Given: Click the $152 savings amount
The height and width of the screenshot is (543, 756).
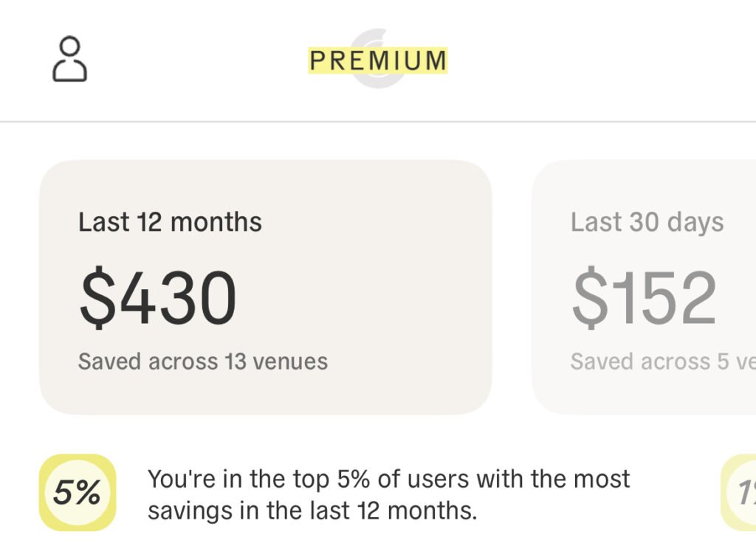Looking at the screenshot, I should point(644,299).
